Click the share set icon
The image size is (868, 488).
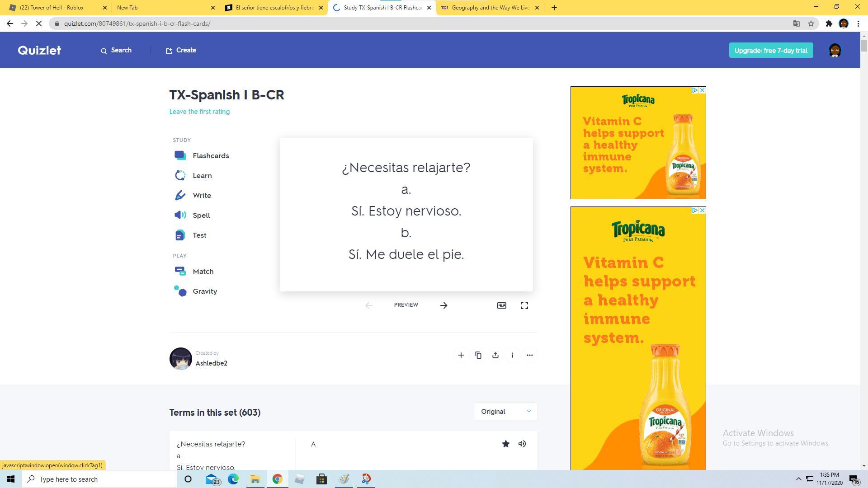pos(495,355)
